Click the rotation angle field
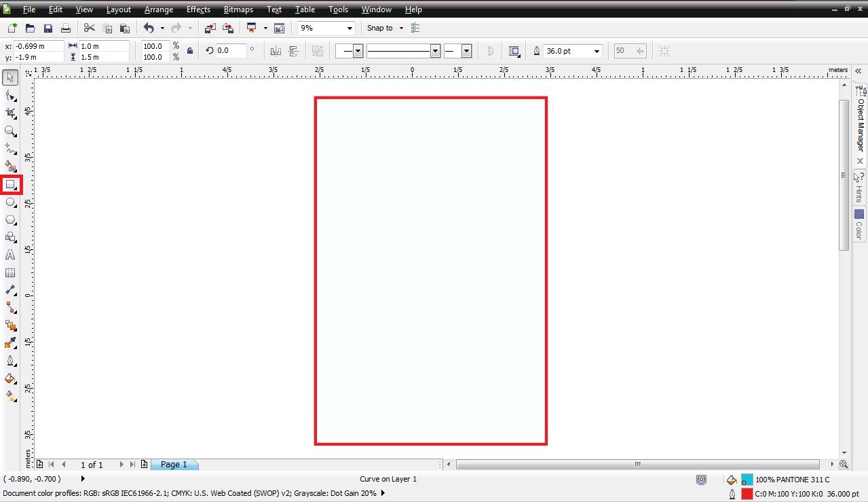Viewport: 868px width, 502px height. (231, 51)
